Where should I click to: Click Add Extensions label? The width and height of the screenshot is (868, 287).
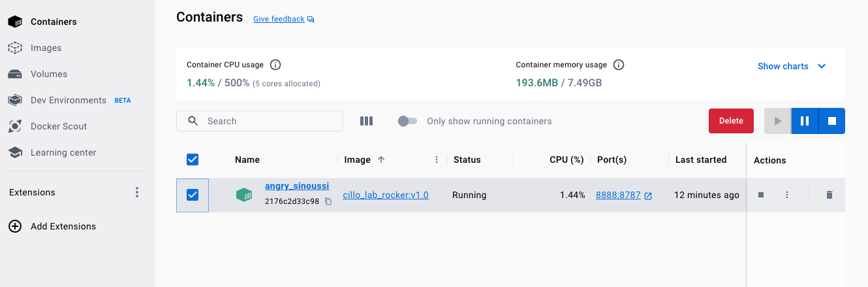coord(63,226)
